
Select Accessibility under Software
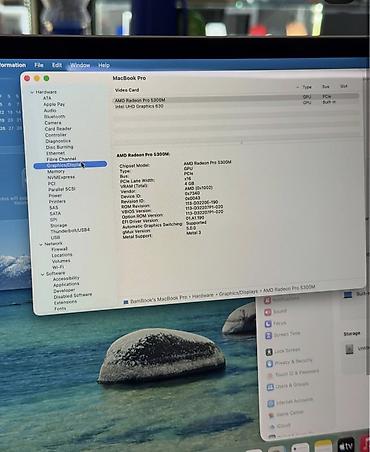tap(66, 278)
